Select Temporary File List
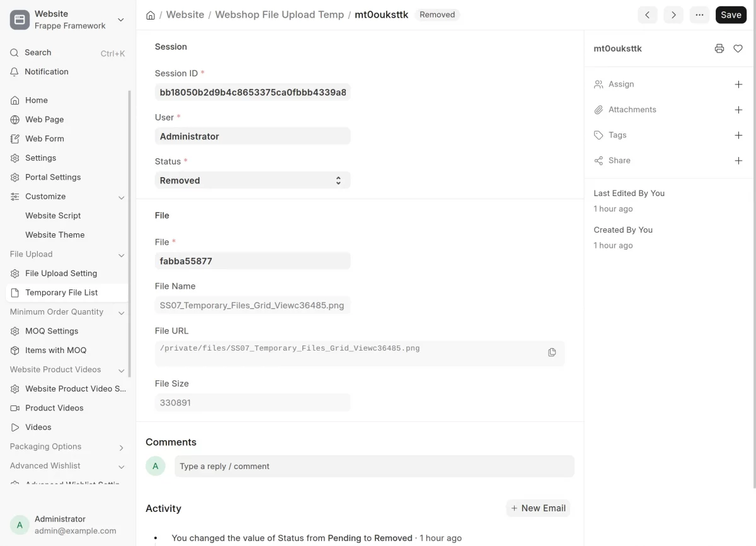756x546 pixels. [67, 293]
